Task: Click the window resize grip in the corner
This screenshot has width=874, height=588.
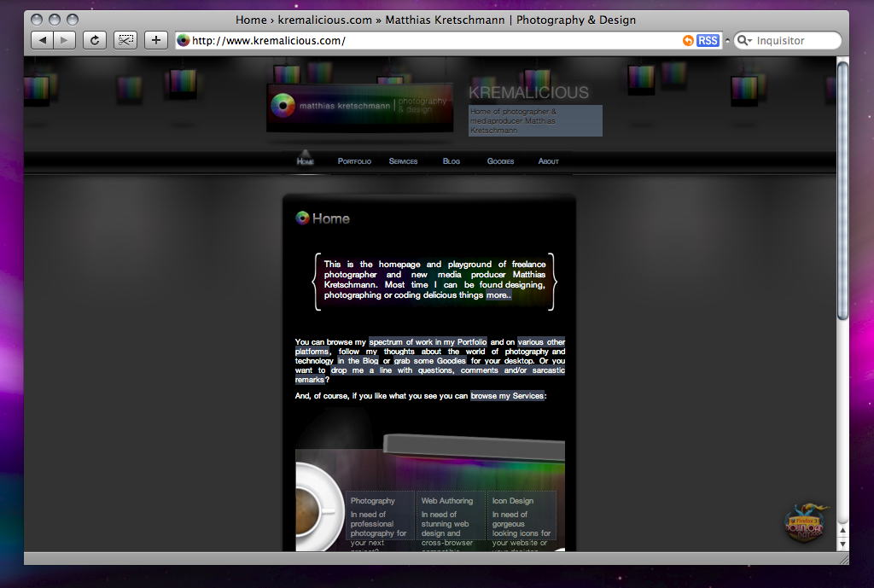Action: pos(842,558)
